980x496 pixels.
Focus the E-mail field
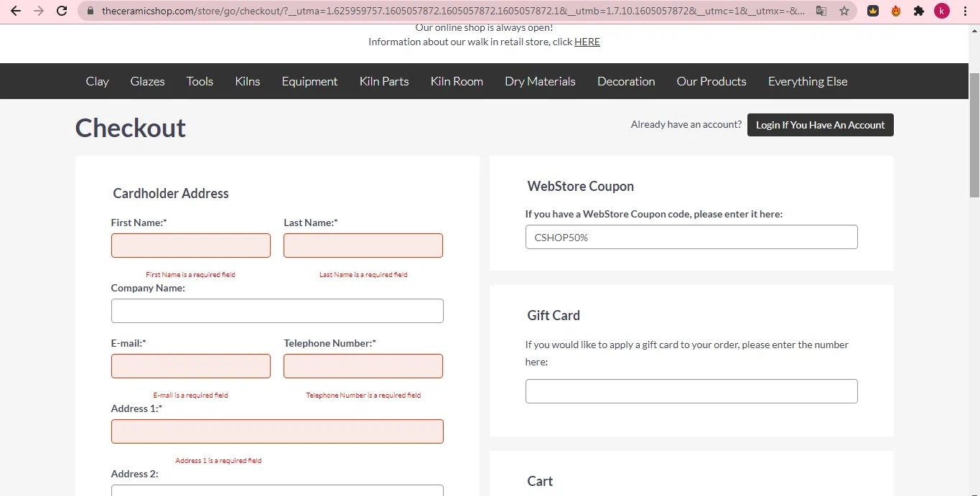191,366
